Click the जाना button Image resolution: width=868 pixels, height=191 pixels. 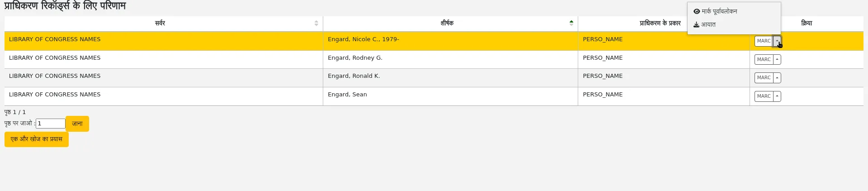coord(77,124)
